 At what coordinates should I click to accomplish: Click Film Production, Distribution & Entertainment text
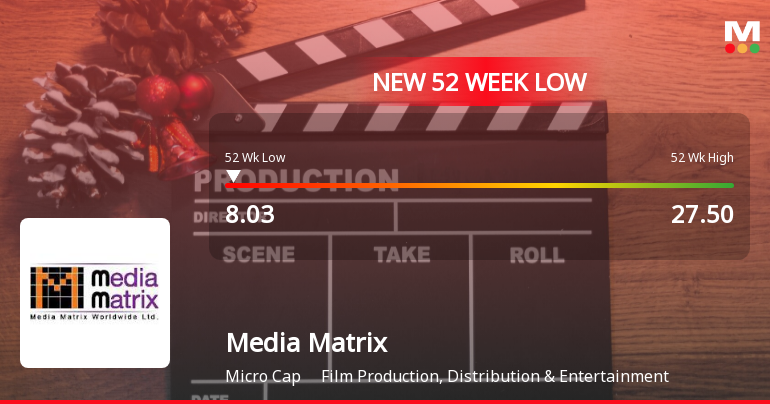point(495,377)
